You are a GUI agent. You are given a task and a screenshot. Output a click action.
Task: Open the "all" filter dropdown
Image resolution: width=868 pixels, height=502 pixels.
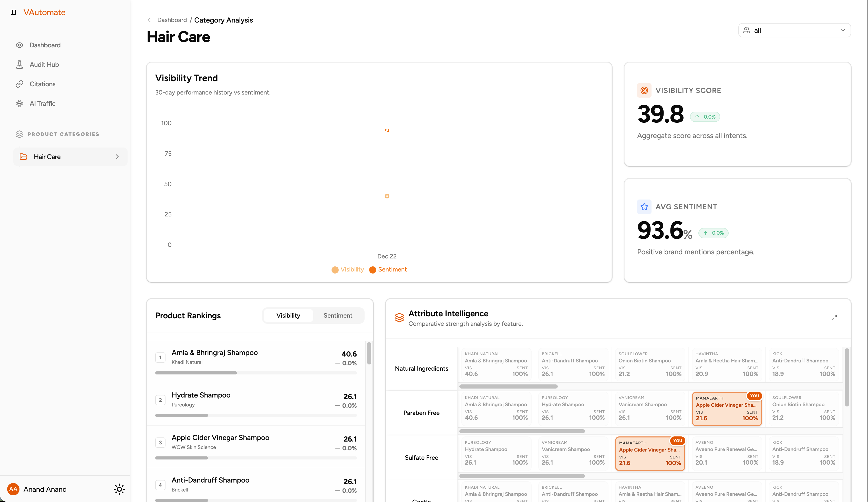(x=794, y=30)
